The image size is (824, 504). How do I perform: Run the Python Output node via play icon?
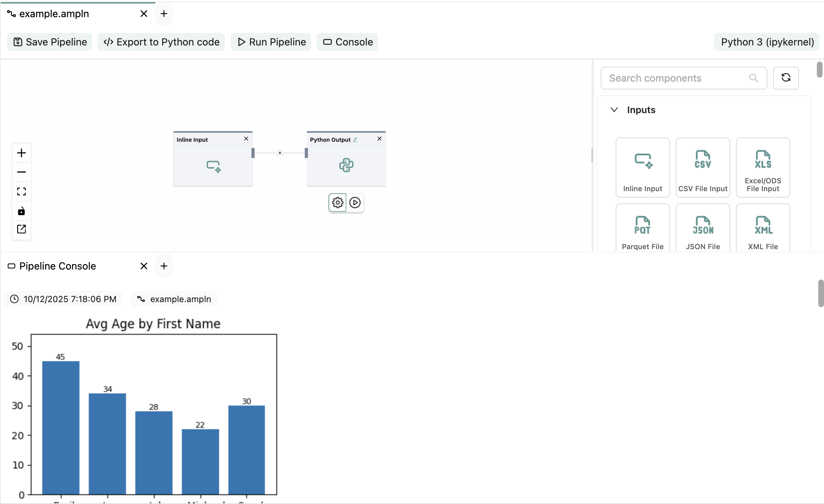(x=355, y=203)
